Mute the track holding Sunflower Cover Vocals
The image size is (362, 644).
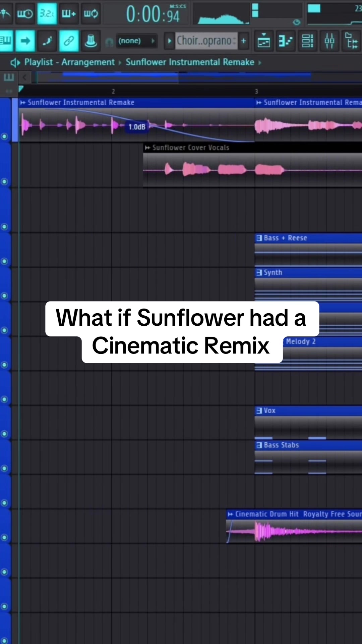[4, 182]
